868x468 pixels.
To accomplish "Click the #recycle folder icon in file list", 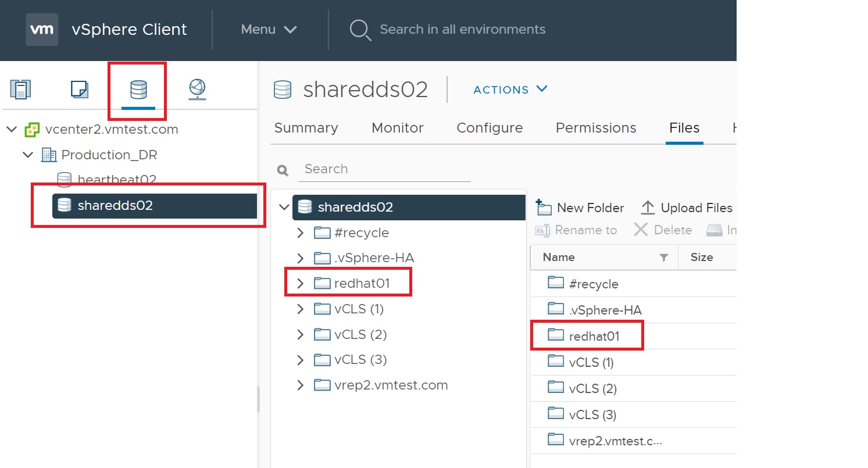I will [556, 283].
